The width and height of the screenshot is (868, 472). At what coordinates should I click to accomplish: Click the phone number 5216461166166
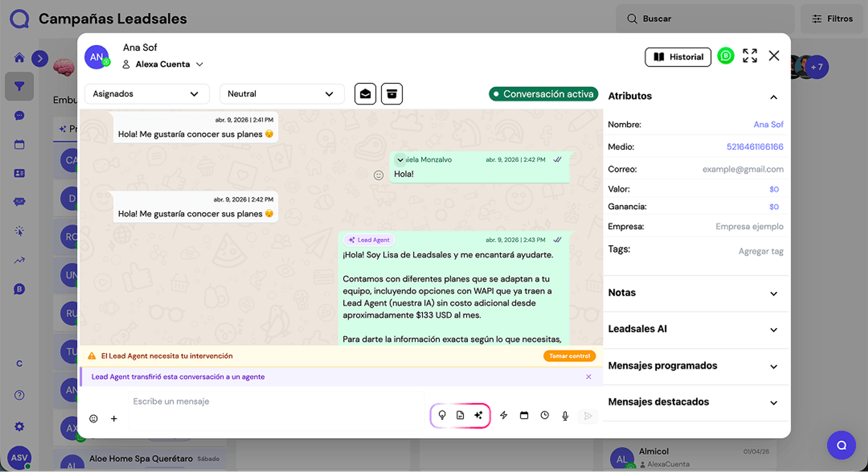pos(755,147)
